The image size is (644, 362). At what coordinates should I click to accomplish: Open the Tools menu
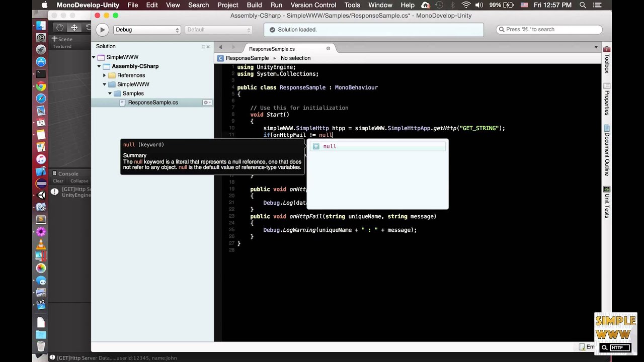352,5
